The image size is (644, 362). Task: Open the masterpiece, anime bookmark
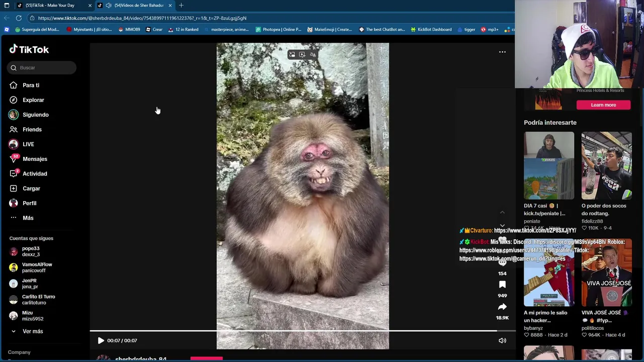click(x=226, y=30)
